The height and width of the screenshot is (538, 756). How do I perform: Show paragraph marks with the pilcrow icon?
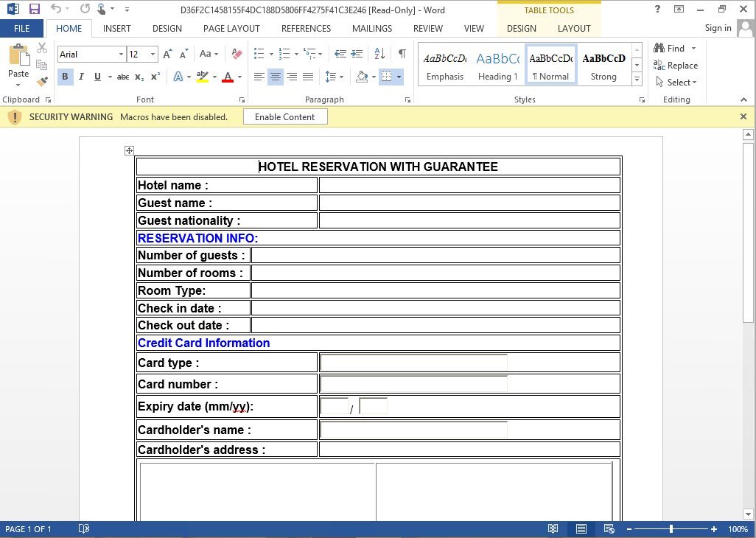(402, 55)
